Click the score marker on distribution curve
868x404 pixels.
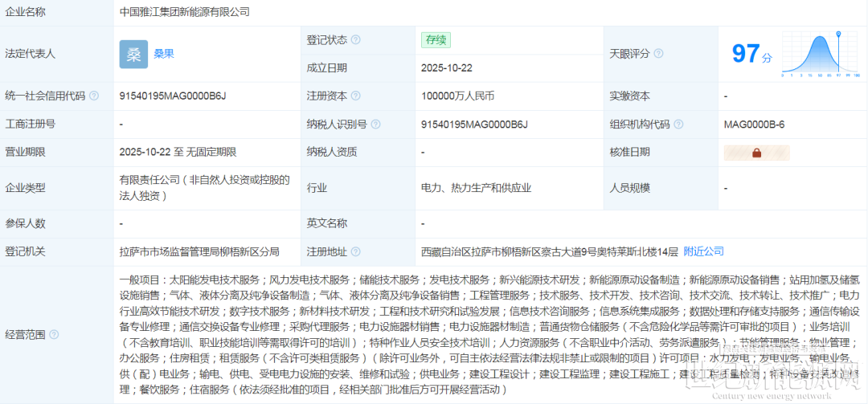838,34
